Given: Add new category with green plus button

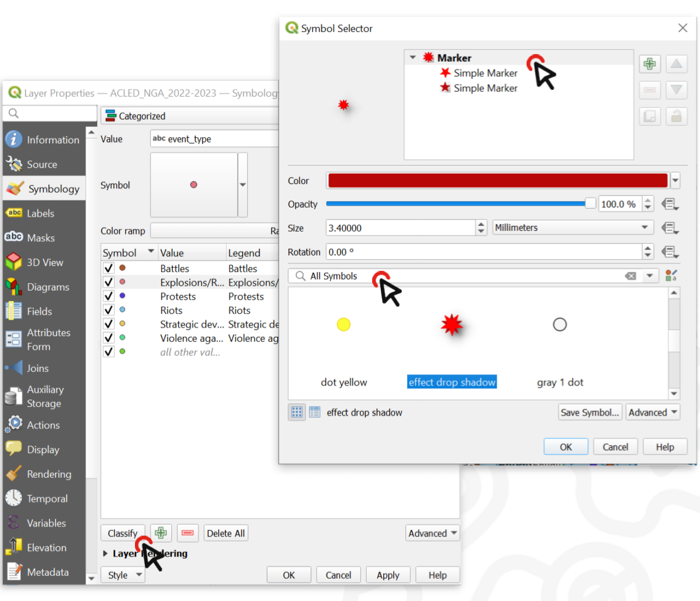Looking at the screenshot, I should (x=161, y=533).
